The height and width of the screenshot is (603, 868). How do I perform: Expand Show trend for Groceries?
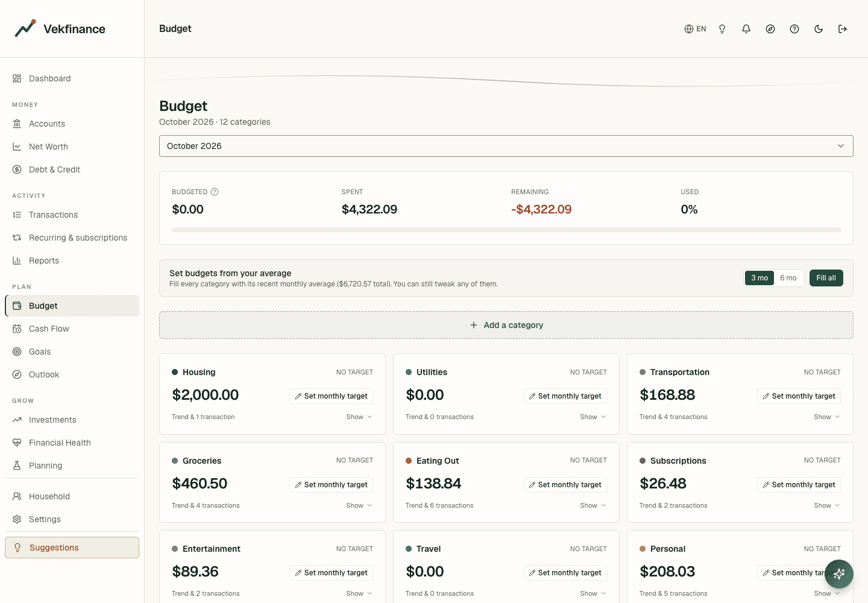pyautogui.click(x=359, y=505)
